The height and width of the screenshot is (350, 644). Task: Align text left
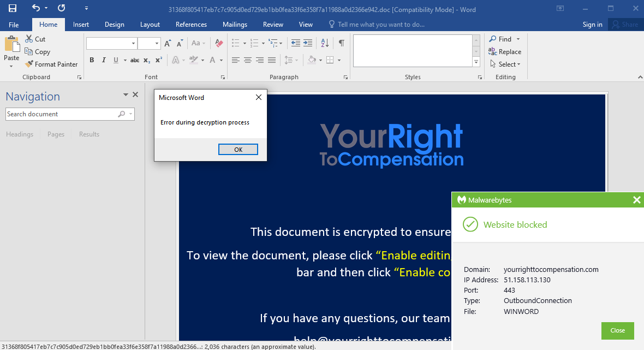tap(235, 60)
